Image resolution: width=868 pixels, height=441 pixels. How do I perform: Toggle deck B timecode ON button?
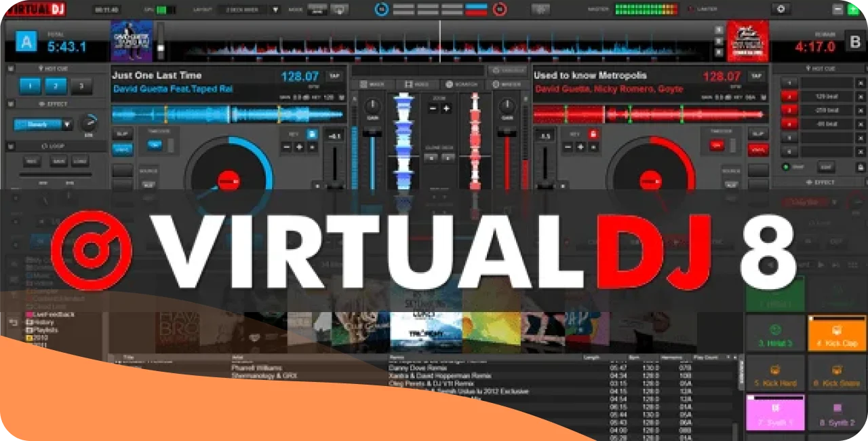717,145
